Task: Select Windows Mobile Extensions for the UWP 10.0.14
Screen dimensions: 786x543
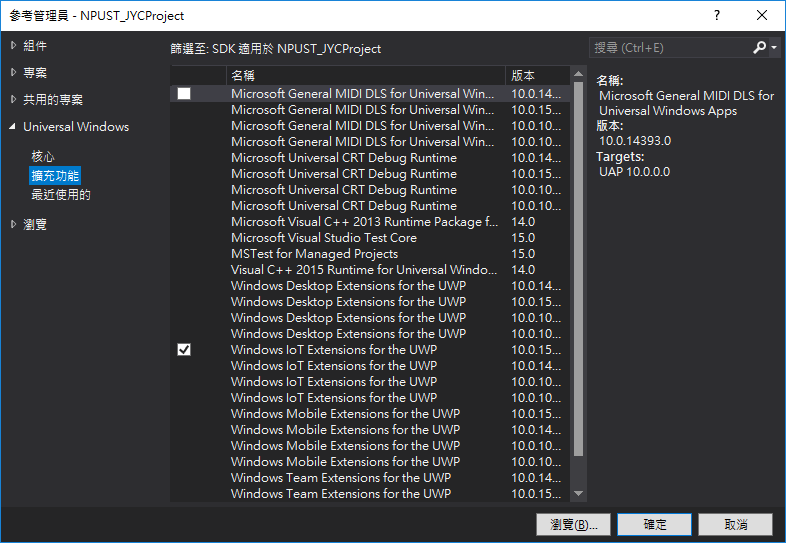Action: coord(370,430)
